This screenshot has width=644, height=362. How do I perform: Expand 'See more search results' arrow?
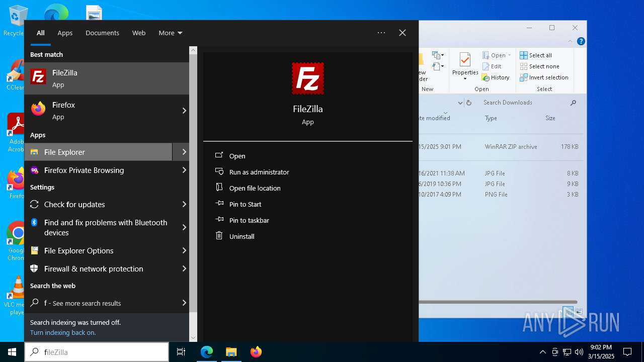pos(184,303)
